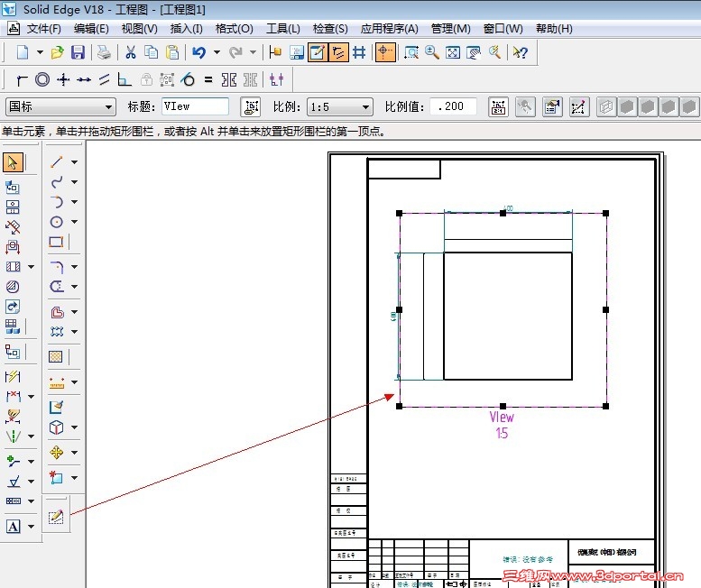Viewport: 701px width, 588px height.
Task: Expand the 国标 style dropdown
Action: pyautogui.click(x=108, y=107)
